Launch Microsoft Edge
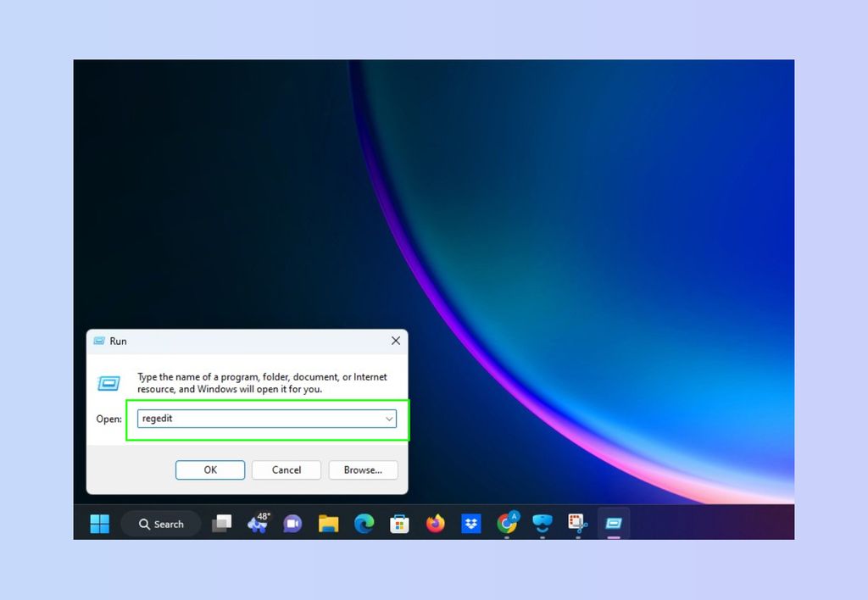Screen dimensions: 868x600 click(x=364, y=523)
